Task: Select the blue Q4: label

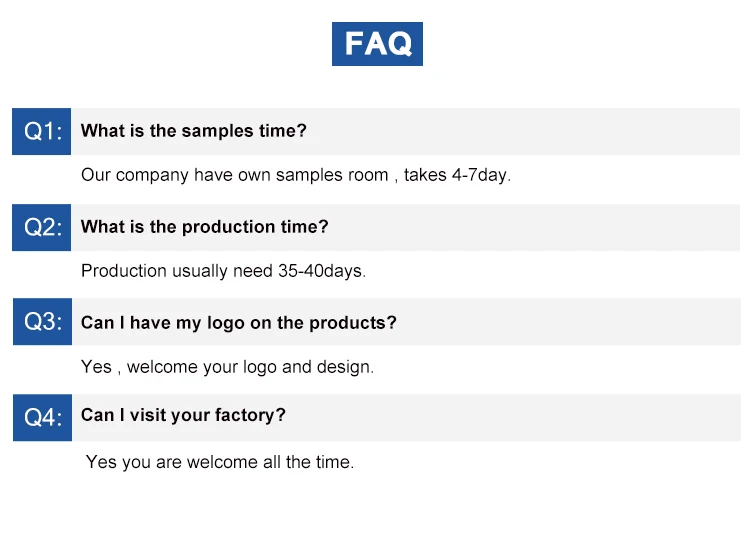Action: [x=42, y=417]
